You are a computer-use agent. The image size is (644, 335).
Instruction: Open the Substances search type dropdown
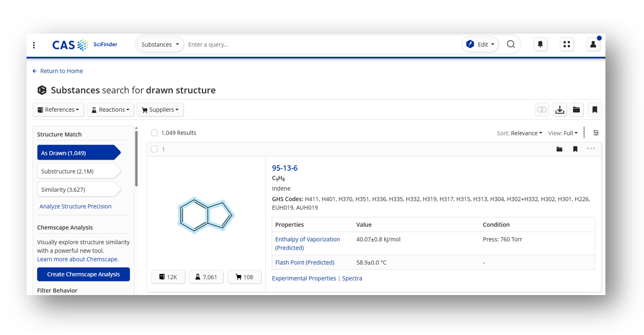tap(160, 45)
